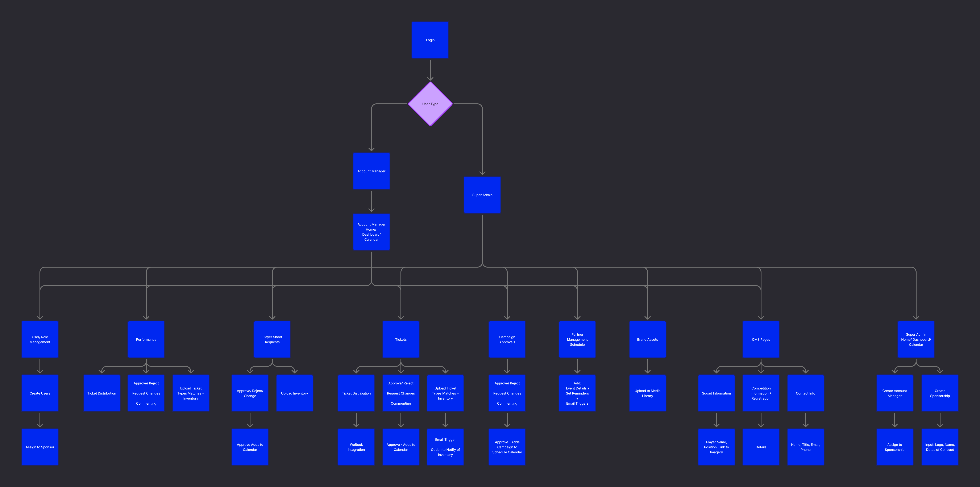Viewport: 980px width, 487px height.
Task: Select the Player Shoot Requests box
Action: (272, 339)
